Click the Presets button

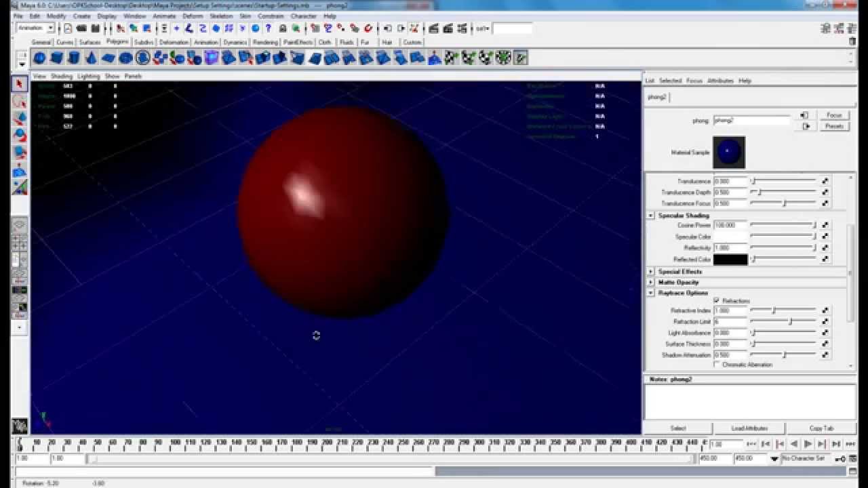pyautogui.click(x=834, y=126)
